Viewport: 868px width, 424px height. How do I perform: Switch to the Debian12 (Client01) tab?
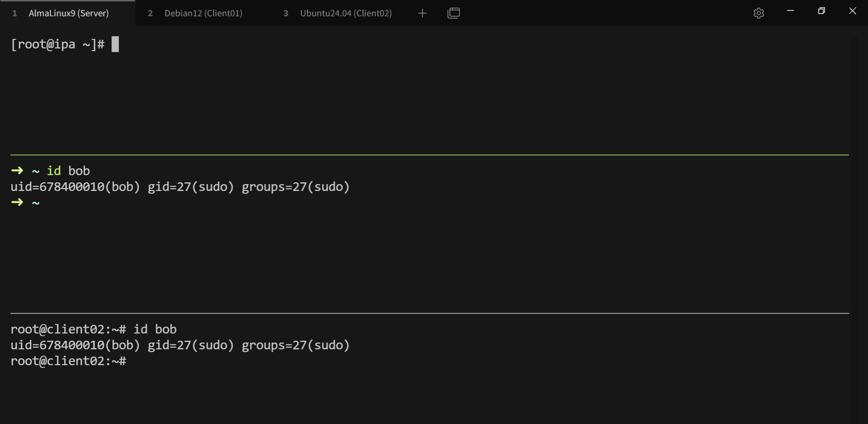(x=203, y=13)
